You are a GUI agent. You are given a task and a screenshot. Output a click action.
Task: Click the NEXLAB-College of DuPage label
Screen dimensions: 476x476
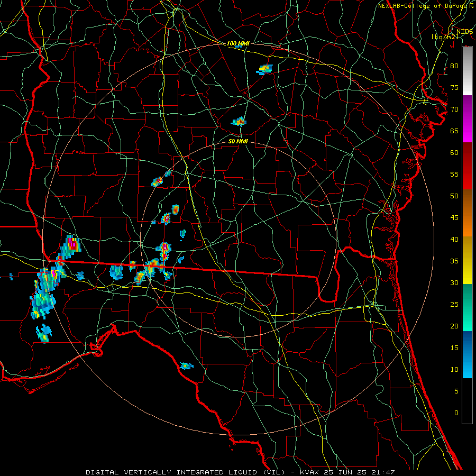tap(423, 6)
